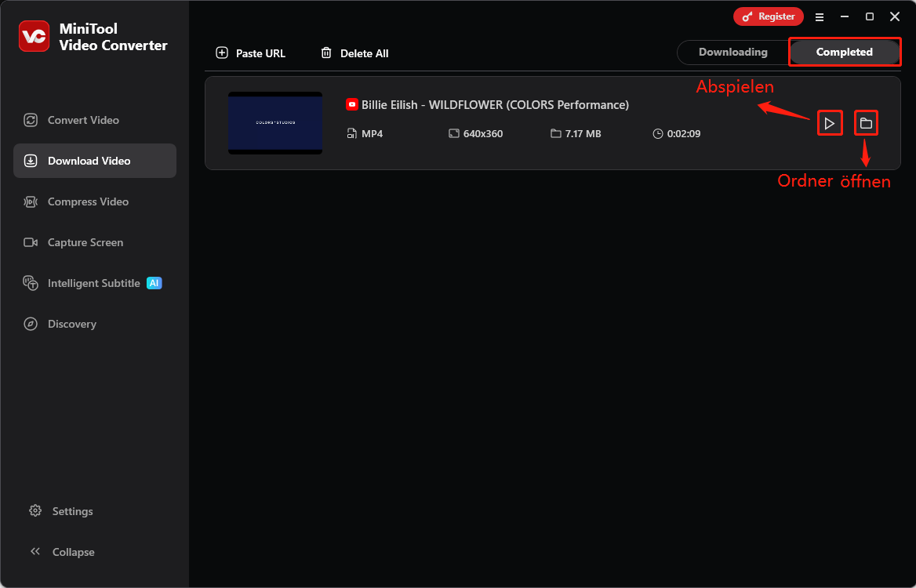Image resolution: width=916 pixels, height=588 pixels.
Task: Play the downloaded WILDFLOWER video
Action: (x=830, y=122)
